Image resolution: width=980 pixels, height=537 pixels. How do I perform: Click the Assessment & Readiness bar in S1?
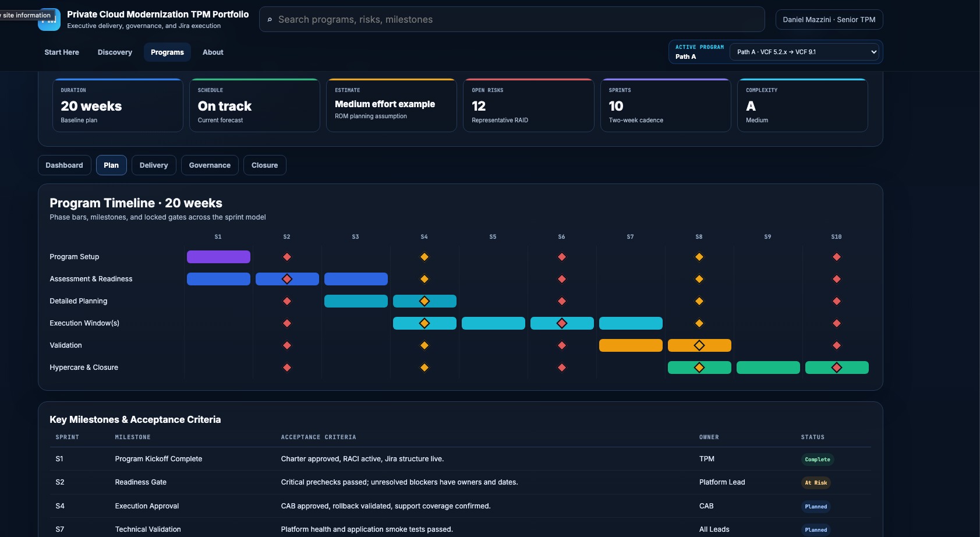(218, 279)
